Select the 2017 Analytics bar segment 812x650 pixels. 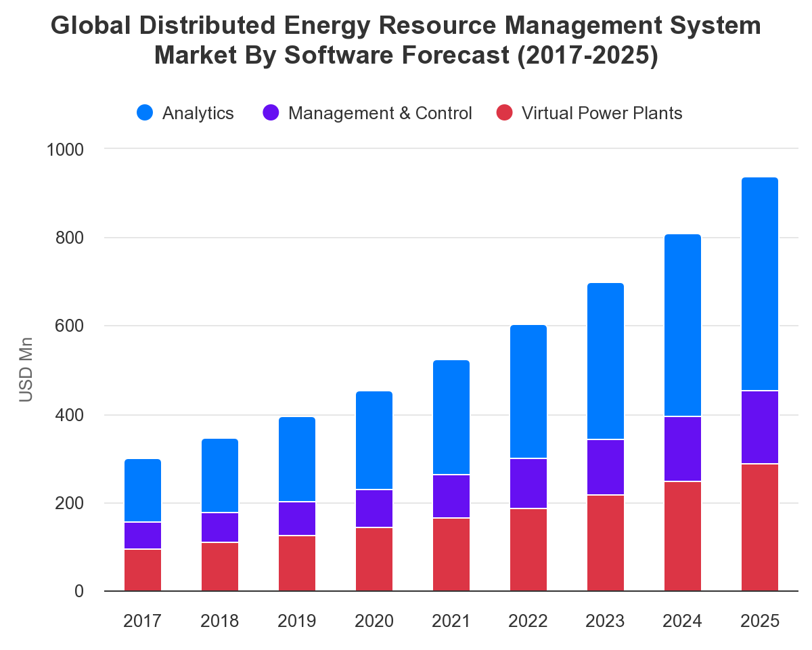pyautogui.click(x=143, y=491)
